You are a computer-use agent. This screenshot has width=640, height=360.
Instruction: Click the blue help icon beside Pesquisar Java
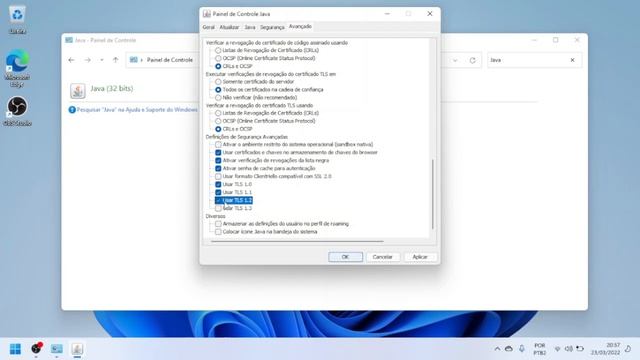tap(72, 110)
